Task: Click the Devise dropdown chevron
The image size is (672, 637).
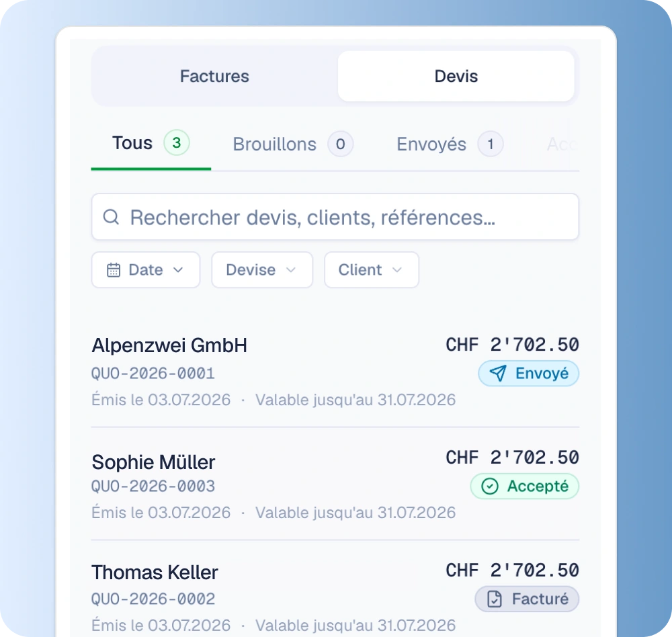Action: [x=290, y=270]
